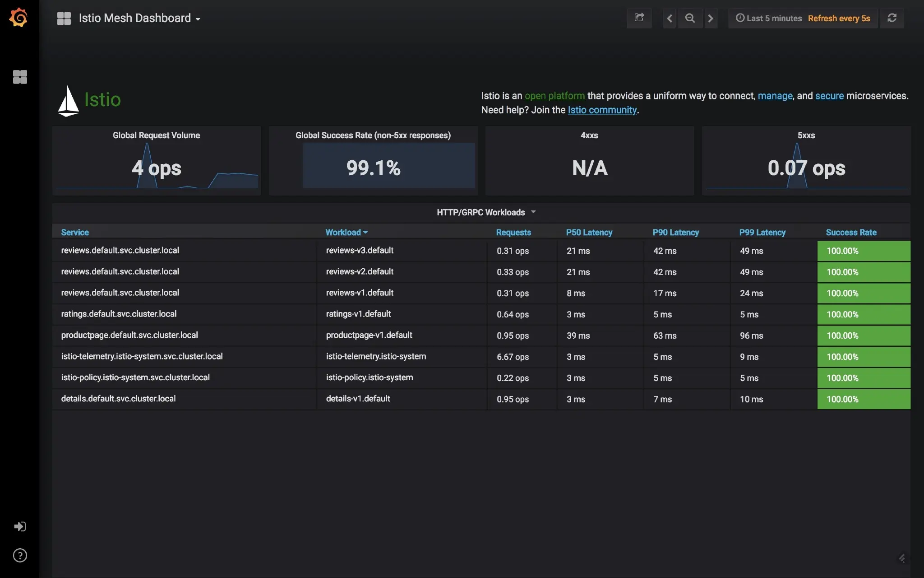Viewport: 924px width, 578px height.
Task: Click the secure hyperlink
Action: [829, 96]
